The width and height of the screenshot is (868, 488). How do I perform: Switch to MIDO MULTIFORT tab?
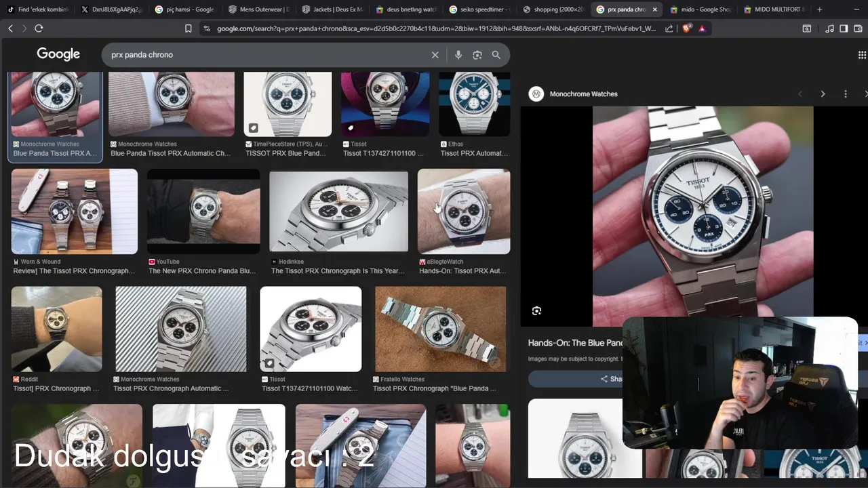(x=774, y=9)
